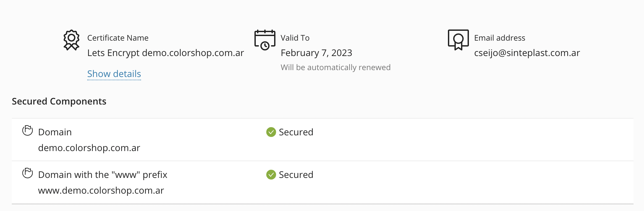Click the flag icon beside www prefix domain
The width and height of the screenshot is (644, 211).
(x=28, y=173)
